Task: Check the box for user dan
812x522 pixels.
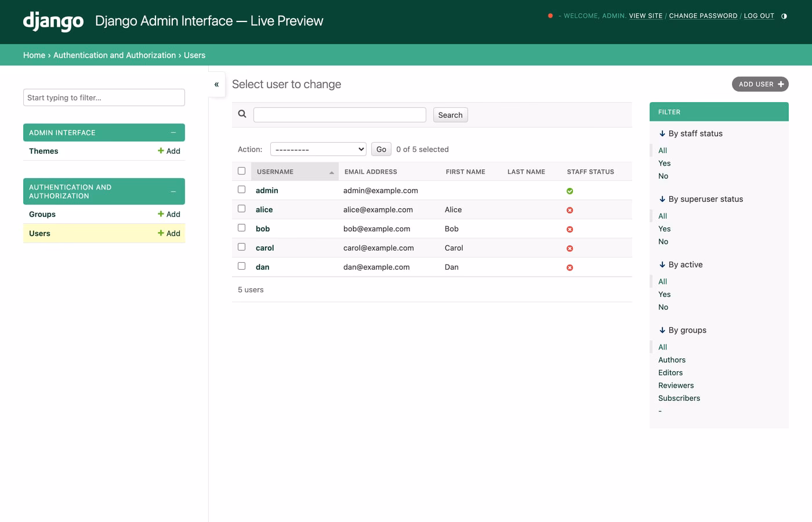Action: 242,266
